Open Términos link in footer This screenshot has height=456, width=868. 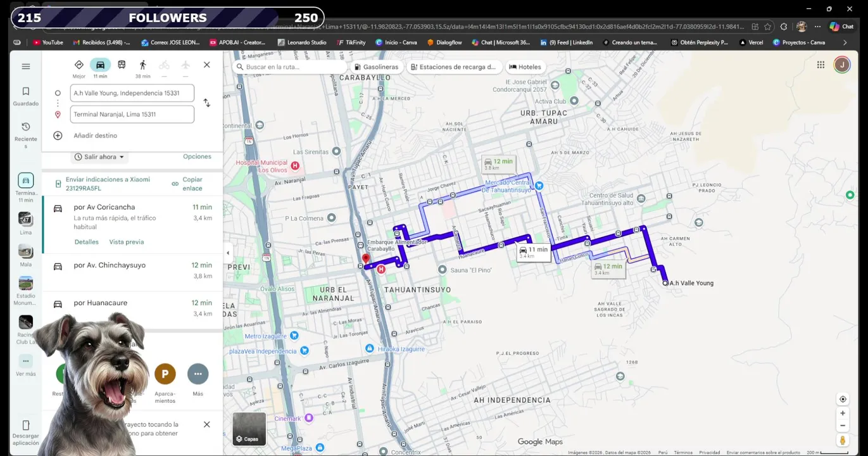tap(683, 452)
